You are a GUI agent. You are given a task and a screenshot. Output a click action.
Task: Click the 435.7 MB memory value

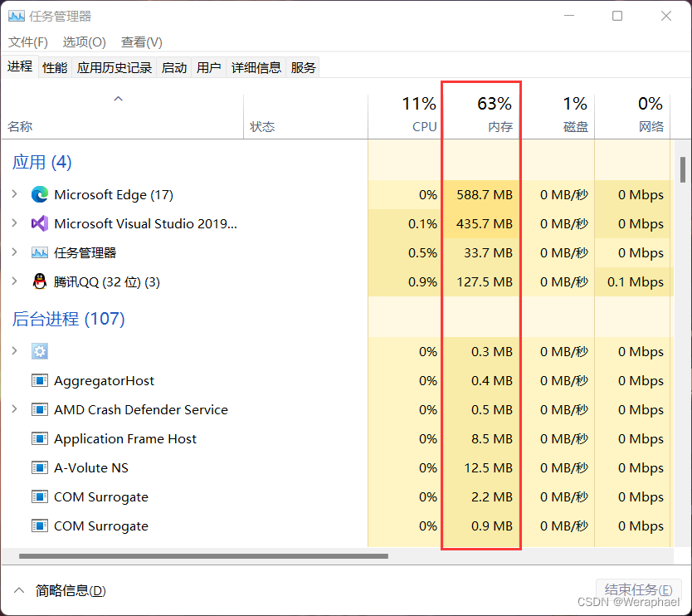pos(485,224)
